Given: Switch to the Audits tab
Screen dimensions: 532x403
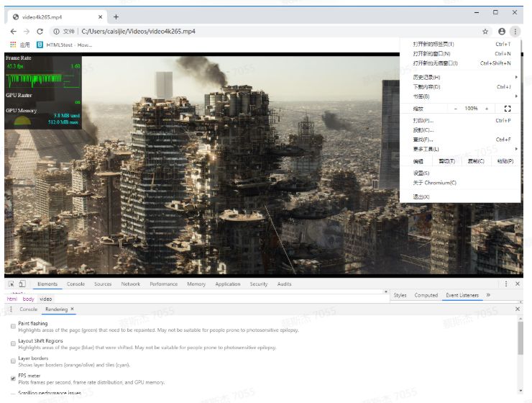Looking at the screenshot, I should [x=284, y=284].
